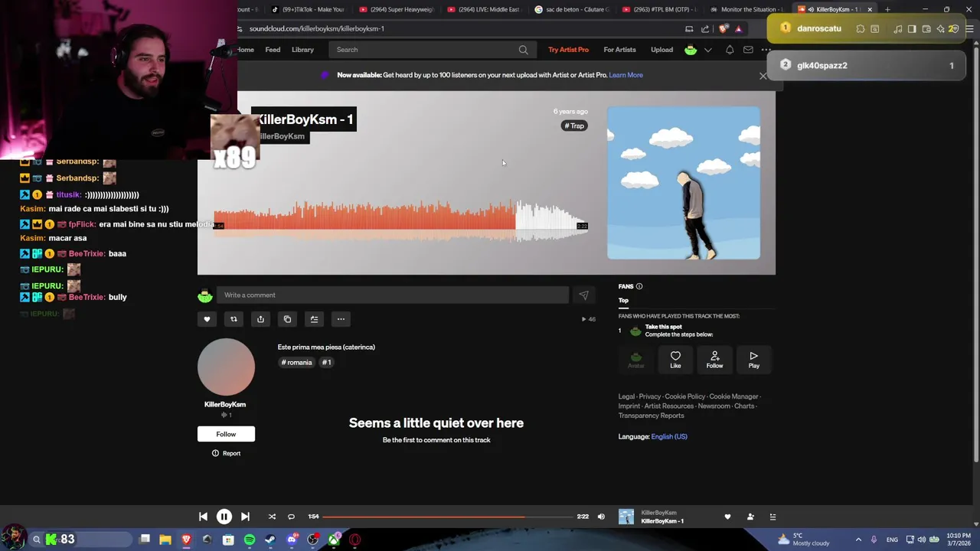Open the Try Artist Pro link
Image resolution: width=980 pixels, height=551 pixels.
click(x=568, y=50)
